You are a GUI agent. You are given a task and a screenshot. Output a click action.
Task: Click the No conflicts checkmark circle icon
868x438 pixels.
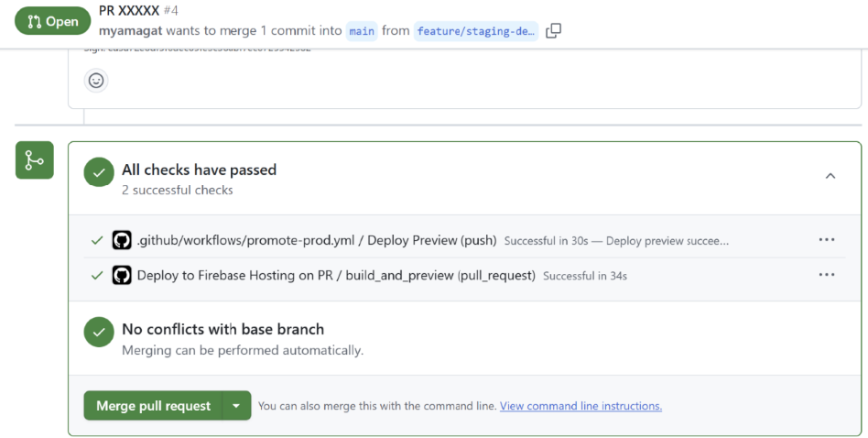[99, 332]
